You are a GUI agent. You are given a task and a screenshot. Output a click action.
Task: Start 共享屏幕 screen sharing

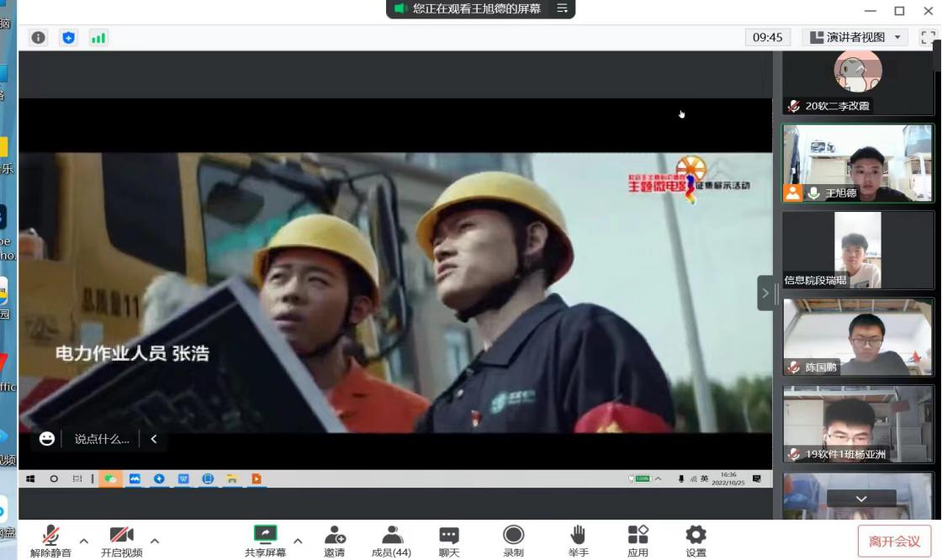[x=265, y=540]
